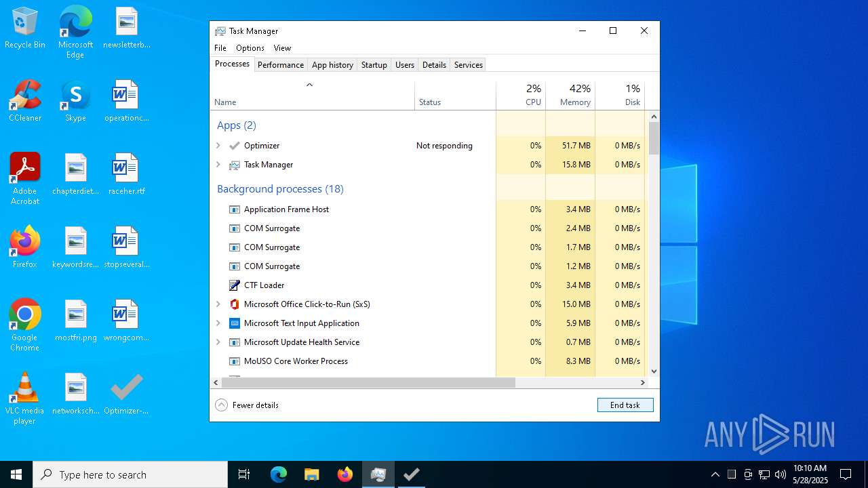
Task: Open Edge from the taskbar
Action: click(279, 474)
